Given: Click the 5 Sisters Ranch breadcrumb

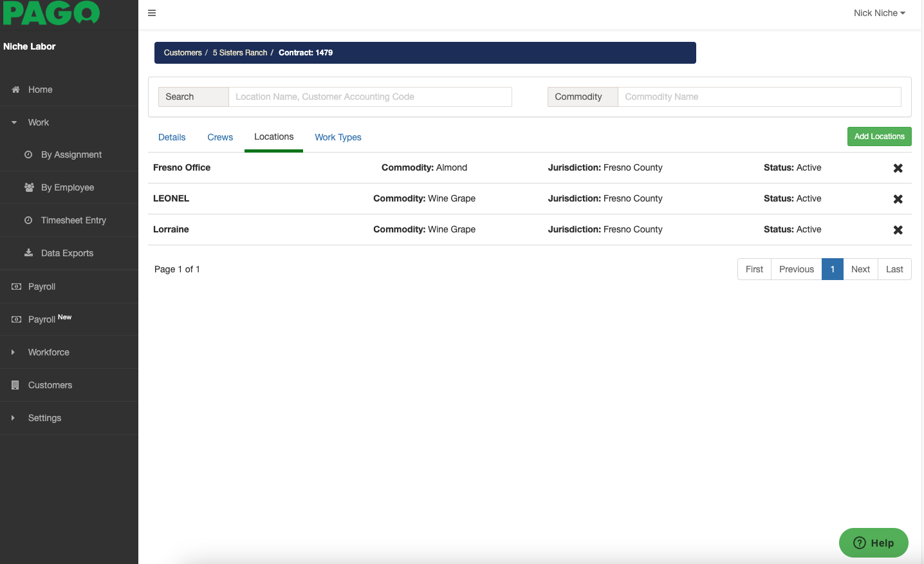Looking at the screenshot, I should (239, 53).
